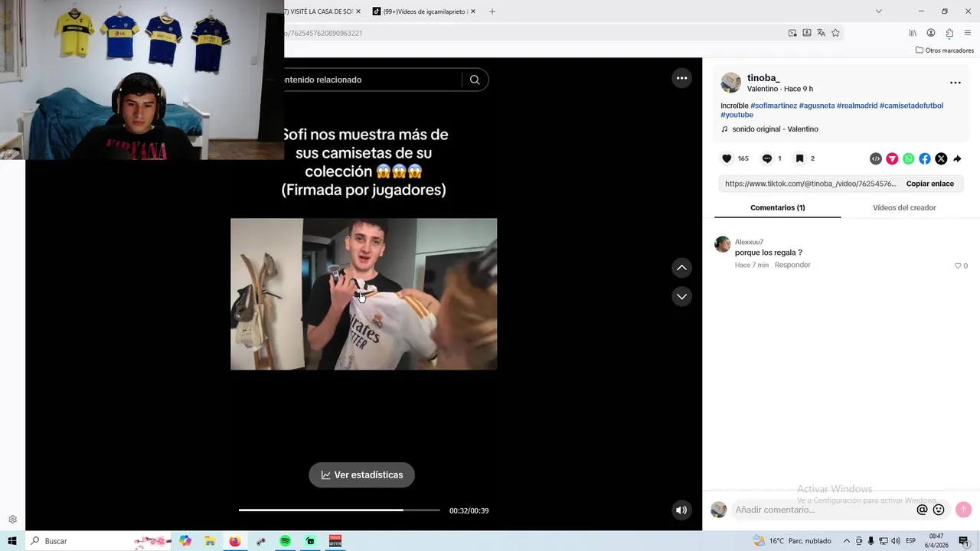This screenshot has width=980, height=551.
Task: Open a new browser tab
Action: (x=492, y=11)
